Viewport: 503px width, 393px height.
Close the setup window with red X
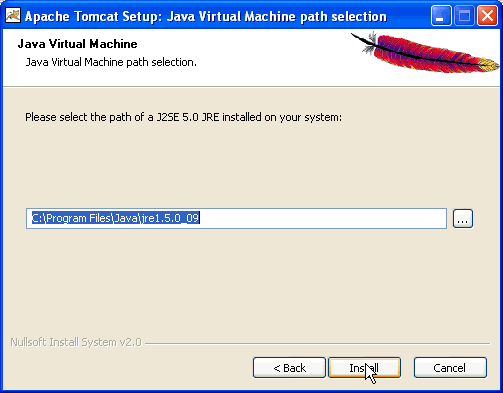[x=487, y=16]
